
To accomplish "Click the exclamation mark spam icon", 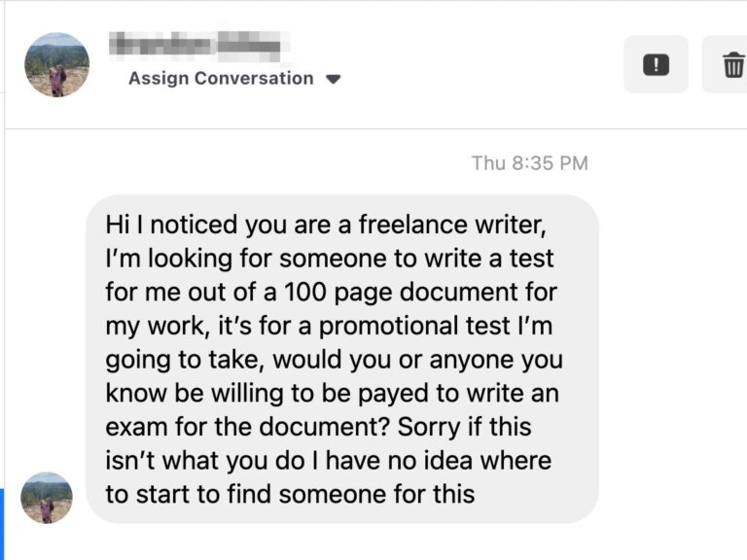I will [x=656, y=65].
